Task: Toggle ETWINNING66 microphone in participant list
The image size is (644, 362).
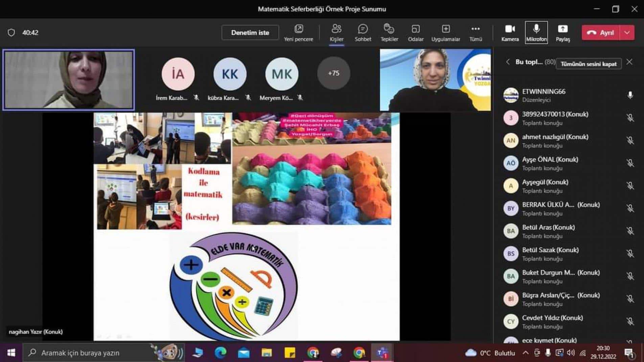Action: click(630, 95)
